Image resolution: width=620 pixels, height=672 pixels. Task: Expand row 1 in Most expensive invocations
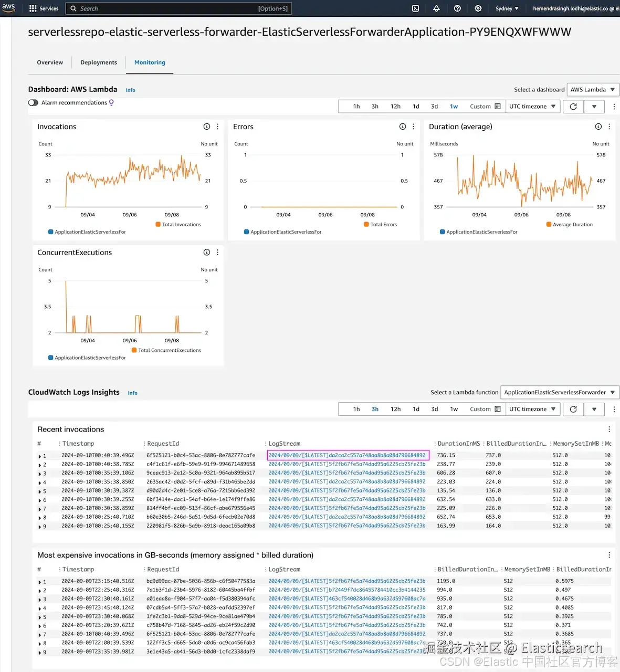click(39, 582)
